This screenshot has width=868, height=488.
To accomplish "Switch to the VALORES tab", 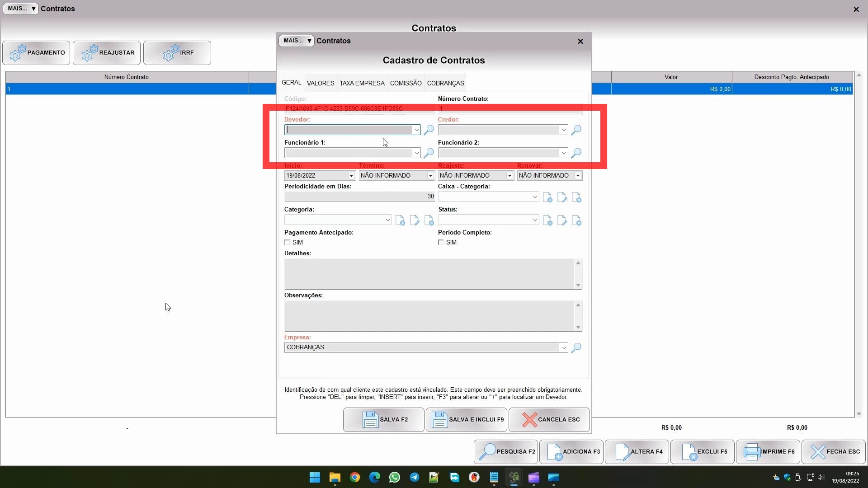I will point(321,83).
